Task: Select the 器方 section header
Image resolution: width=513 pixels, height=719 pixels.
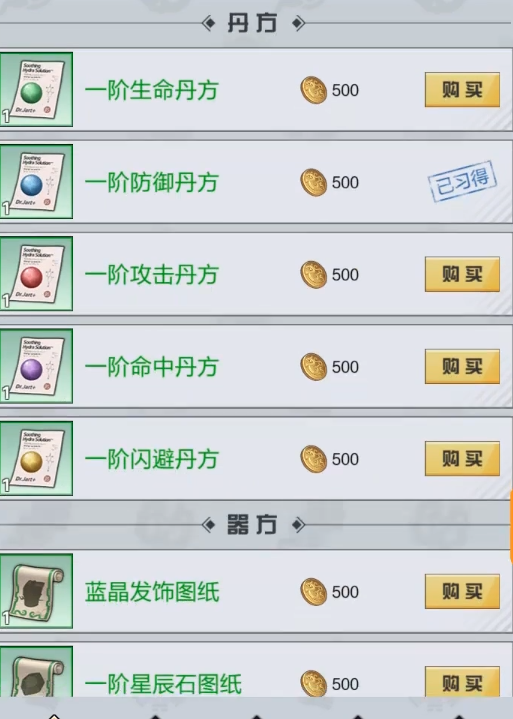Action: click(253, 525)
